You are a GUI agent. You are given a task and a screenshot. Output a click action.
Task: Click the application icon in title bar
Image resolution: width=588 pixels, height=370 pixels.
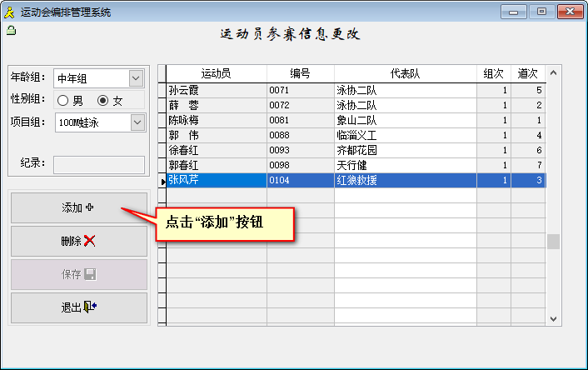coord(10,12)
